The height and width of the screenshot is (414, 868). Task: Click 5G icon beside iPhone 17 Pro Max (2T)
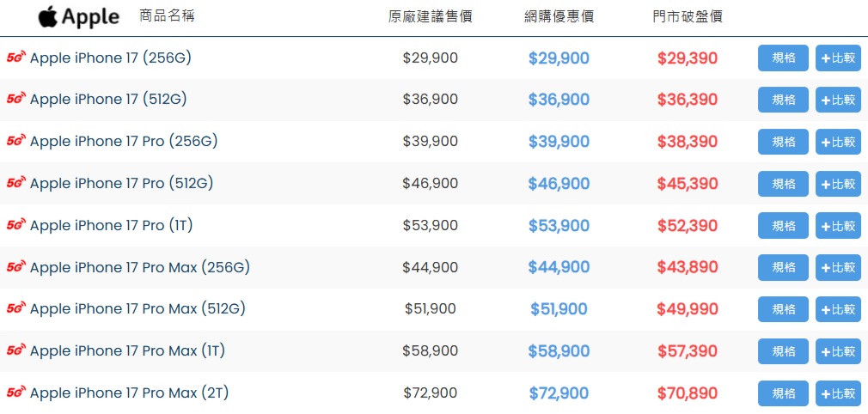tap(15, 393)
